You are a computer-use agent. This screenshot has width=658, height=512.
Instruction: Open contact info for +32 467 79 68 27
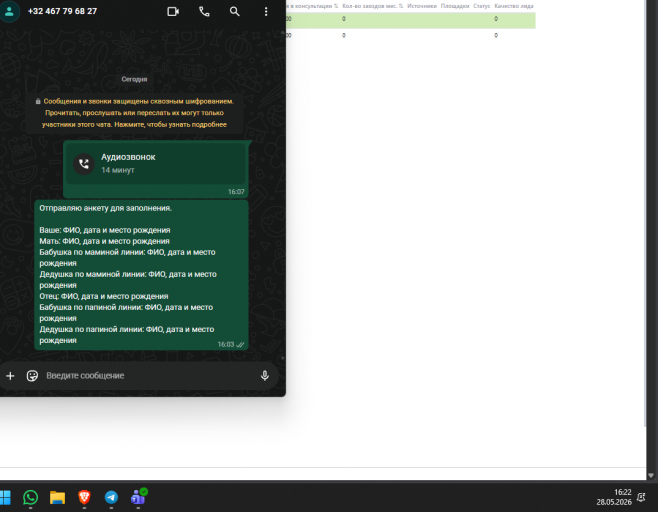pyautogui.click(x=62, y=11)
